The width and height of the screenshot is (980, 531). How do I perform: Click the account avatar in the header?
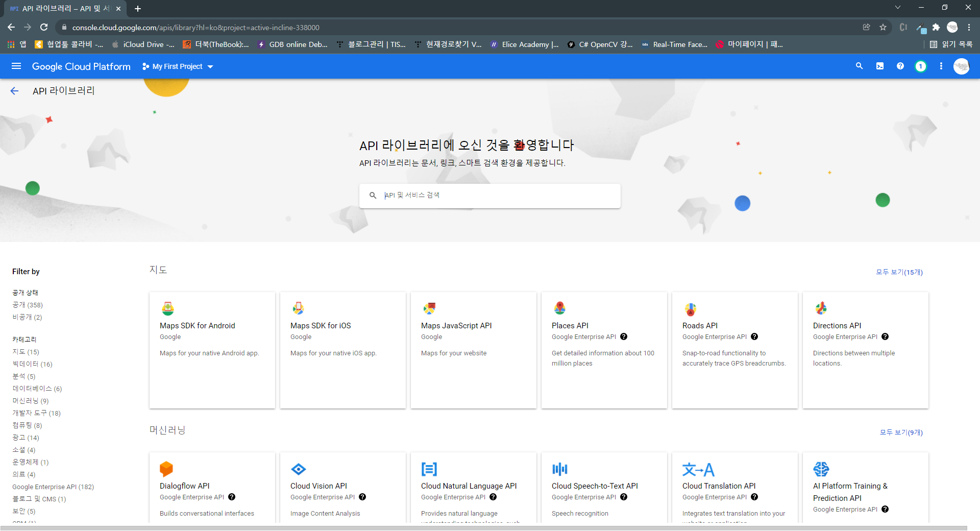962,66
